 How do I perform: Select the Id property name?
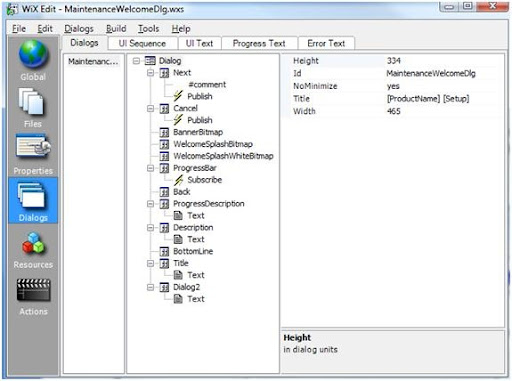click(297, 73)
